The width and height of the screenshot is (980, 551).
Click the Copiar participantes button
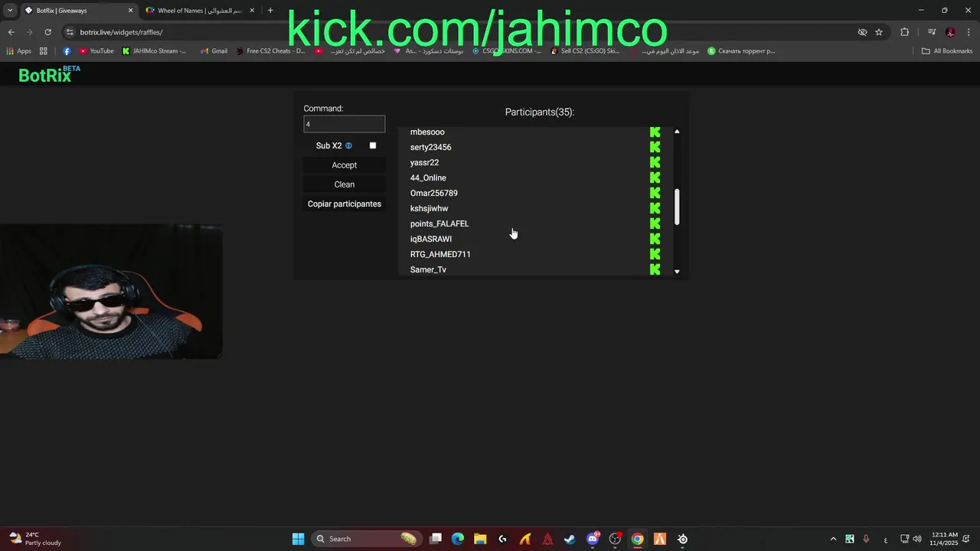click(x=345, y=204)
